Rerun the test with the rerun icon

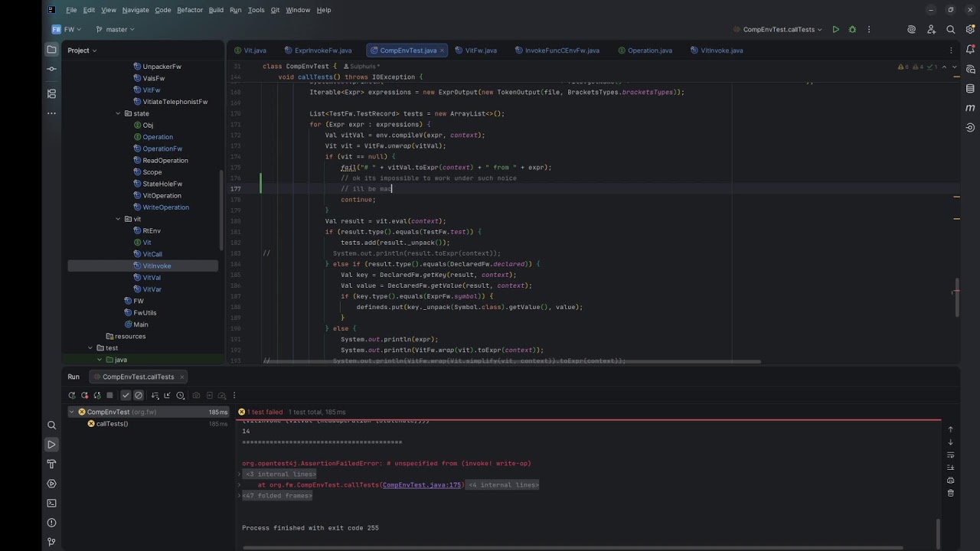[72, 396]
